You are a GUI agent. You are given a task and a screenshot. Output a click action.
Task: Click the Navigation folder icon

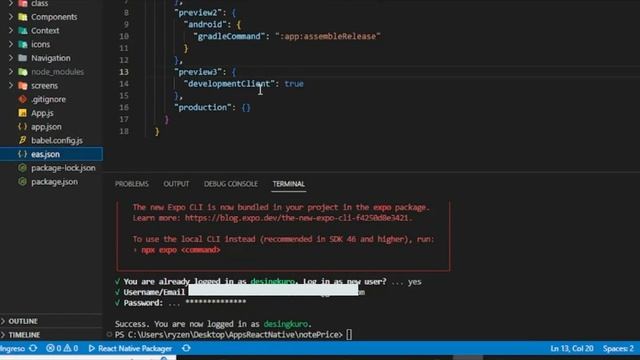coord(23,58)
